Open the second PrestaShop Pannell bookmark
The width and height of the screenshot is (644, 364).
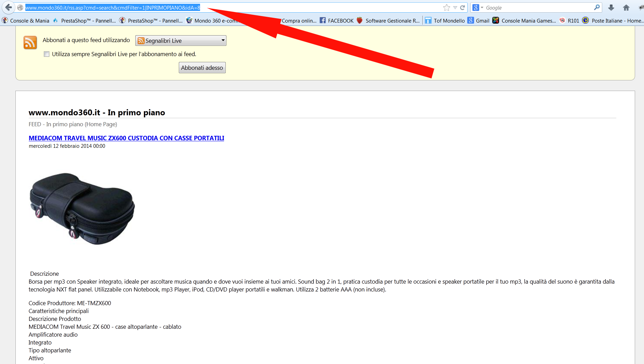click(151, 21)
